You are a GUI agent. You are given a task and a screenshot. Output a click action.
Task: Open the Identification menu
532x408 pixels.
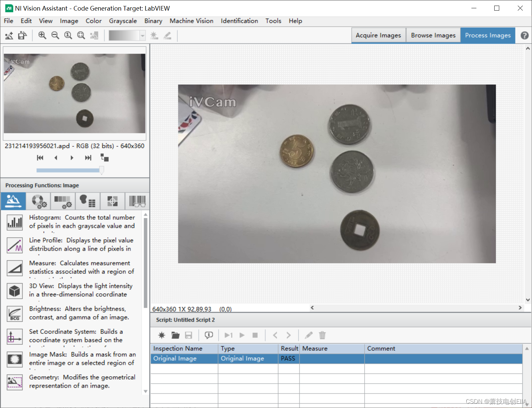(239, 21)
